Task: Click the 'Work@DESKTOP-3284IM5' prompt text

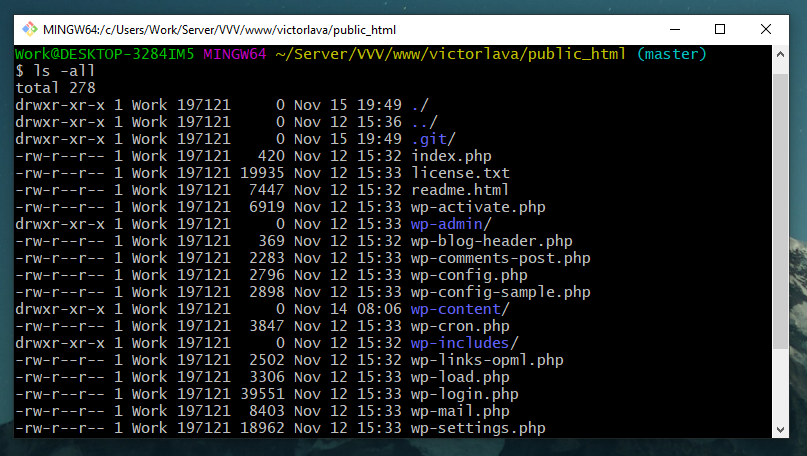Action: (104, 54)
